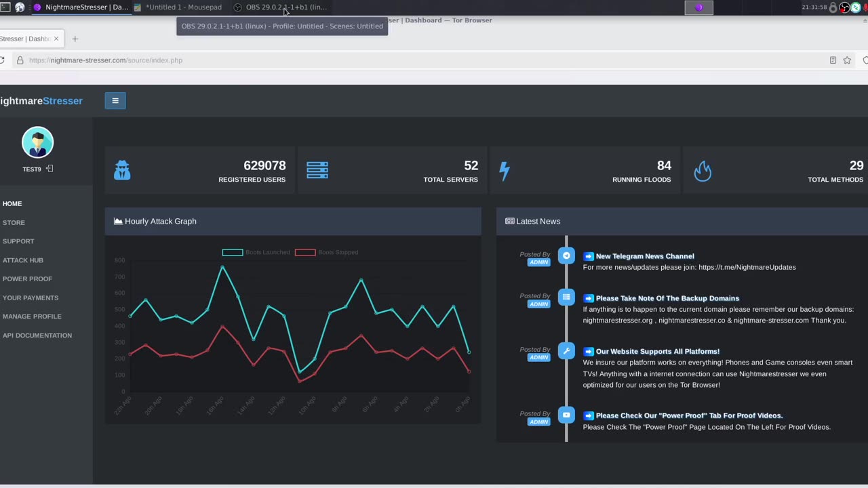
Task: Click the ADMIN badge on the Power Proof post
Action: (x=539, y=422)
